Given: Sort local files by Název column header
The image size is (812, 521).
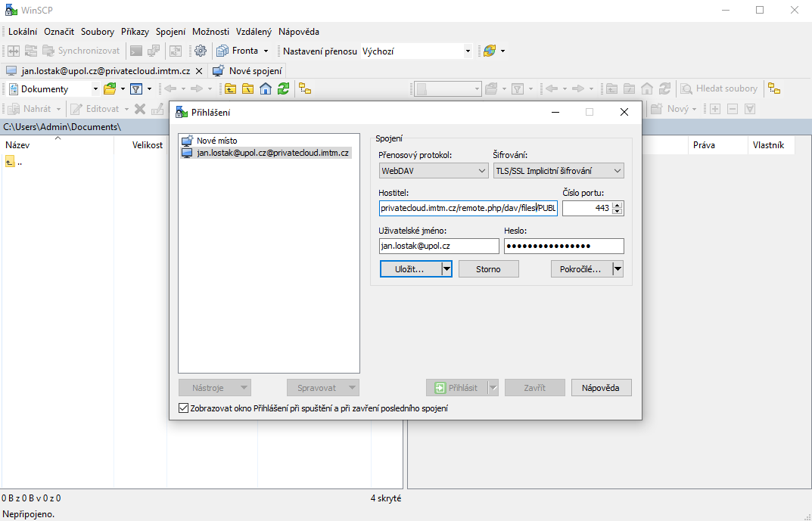Looking at the screenshot, I should point(57,145).
